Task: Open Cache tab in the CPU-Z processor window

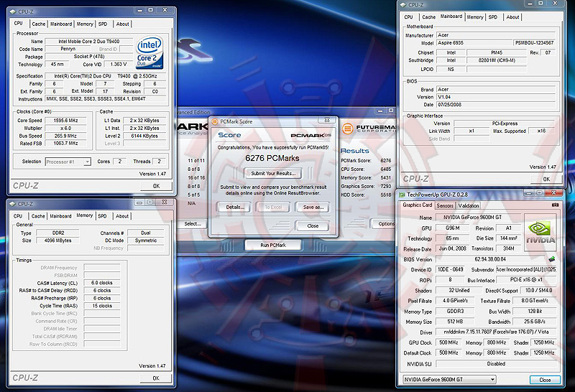Action: pyautogui.click(x=39, y=24)
